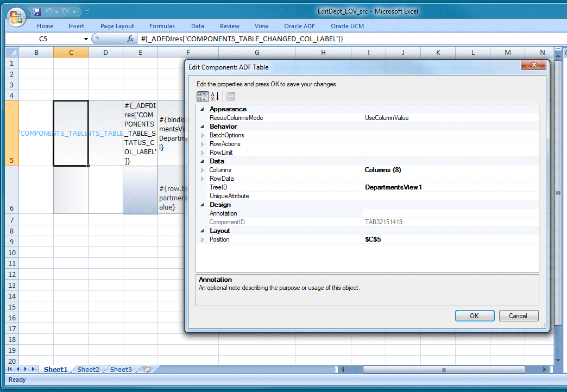
Task: Expand the Columns property
Action: pyautogui.click(x=202, y=170)
